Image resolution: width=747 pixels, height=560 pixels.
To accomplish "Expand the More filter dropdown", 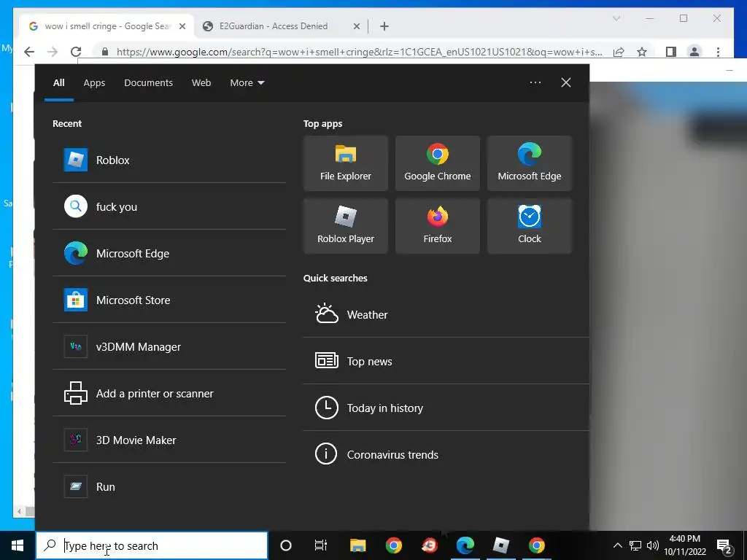I will point(247,83).
